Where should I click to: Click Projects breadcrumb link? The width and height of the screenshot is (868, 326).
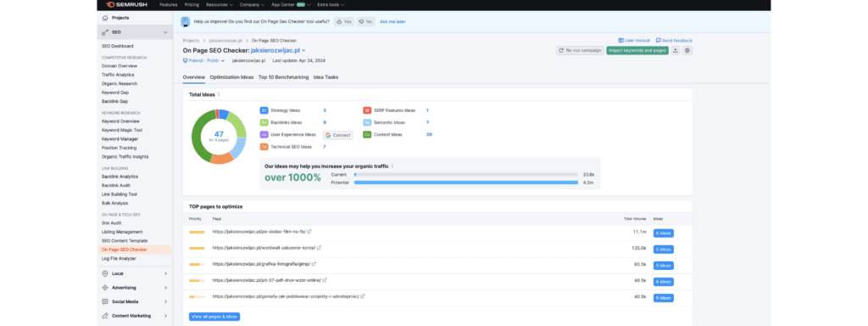[191, 41]
